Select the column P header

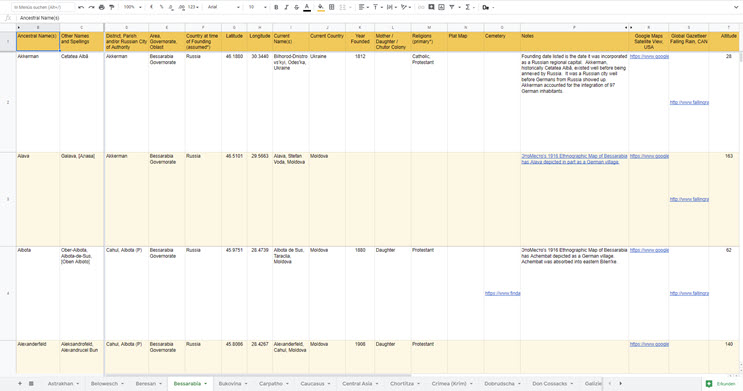point(574,27)
